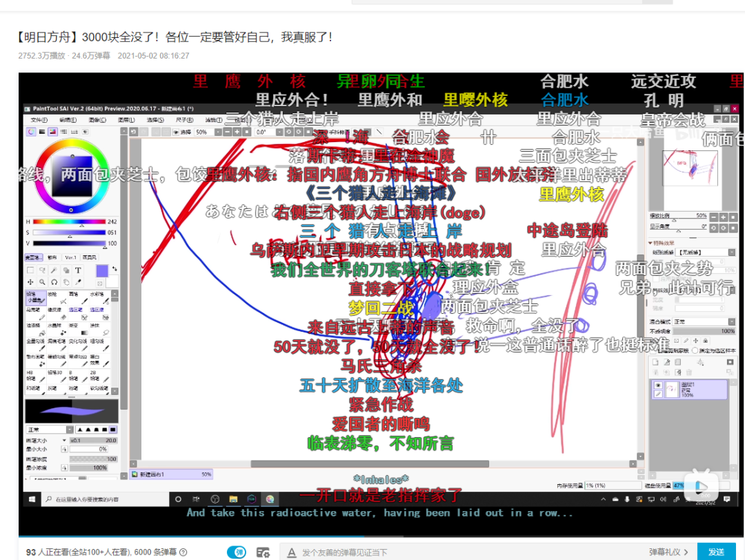Select the 新建画布1 canvas tab

(x=172, y=474)
